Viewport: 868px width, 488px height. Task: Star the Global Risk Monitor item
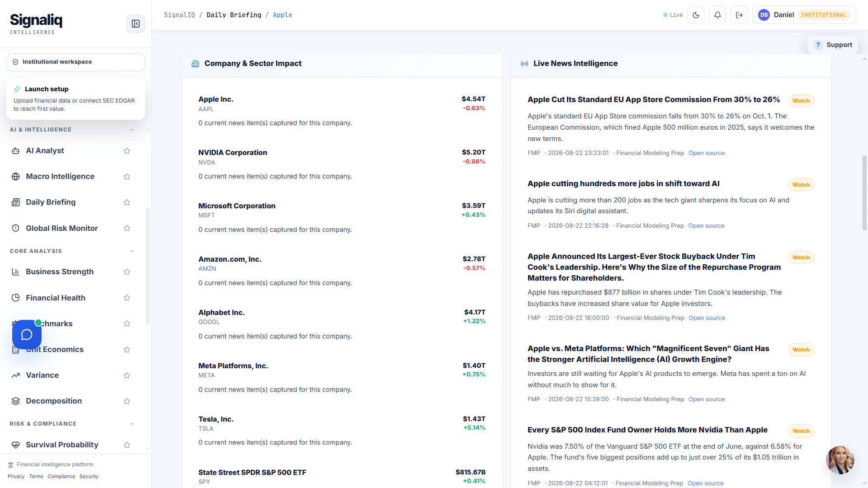(127, 228)
